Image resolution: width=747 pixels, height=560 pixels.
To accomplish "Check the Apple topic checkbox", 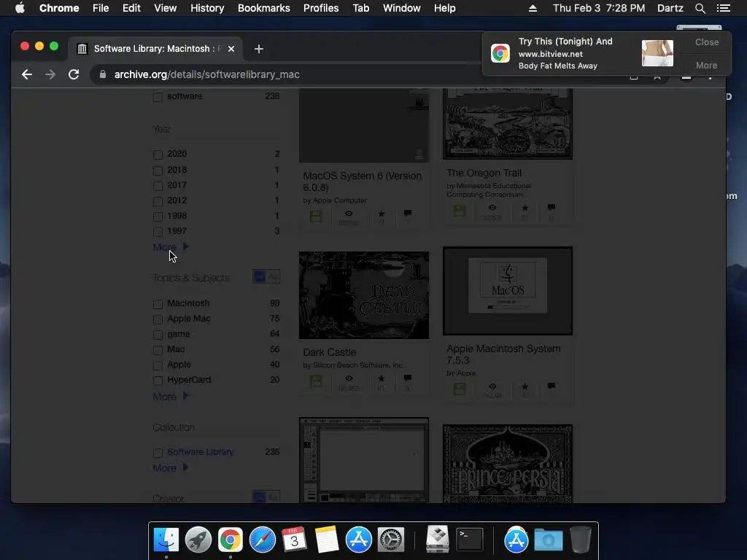I will [158, 365].
